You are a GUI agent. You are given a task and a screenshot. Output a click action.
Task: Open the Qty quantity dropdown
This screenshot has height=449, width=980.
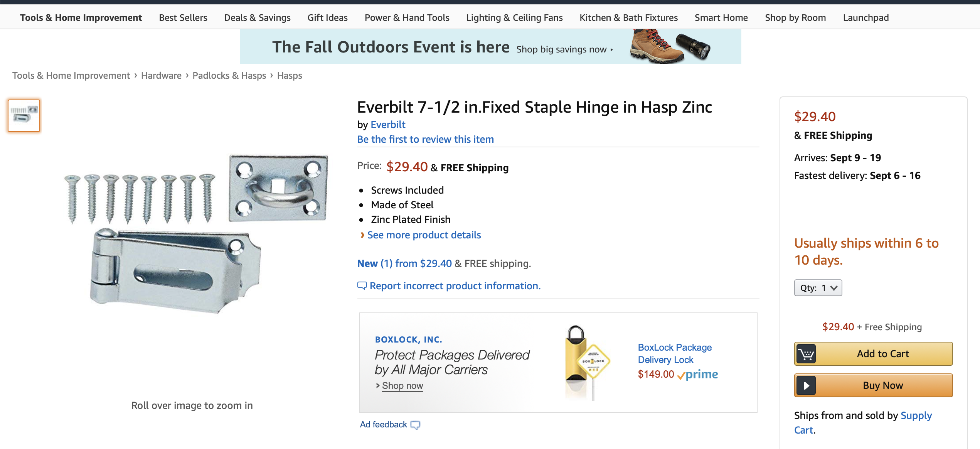[x=818, y=288]
